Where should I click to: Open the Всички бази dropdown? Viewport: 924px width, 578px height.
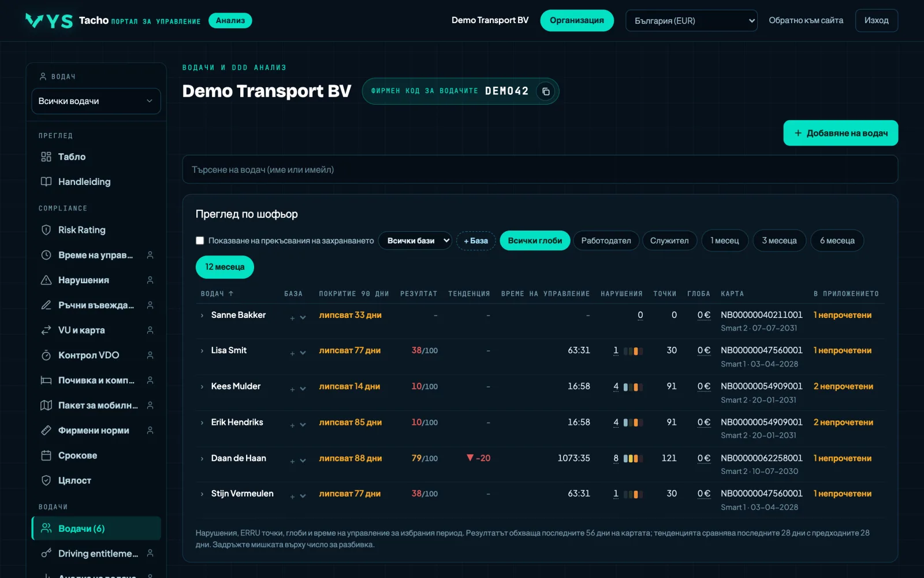tap(415, 240)
